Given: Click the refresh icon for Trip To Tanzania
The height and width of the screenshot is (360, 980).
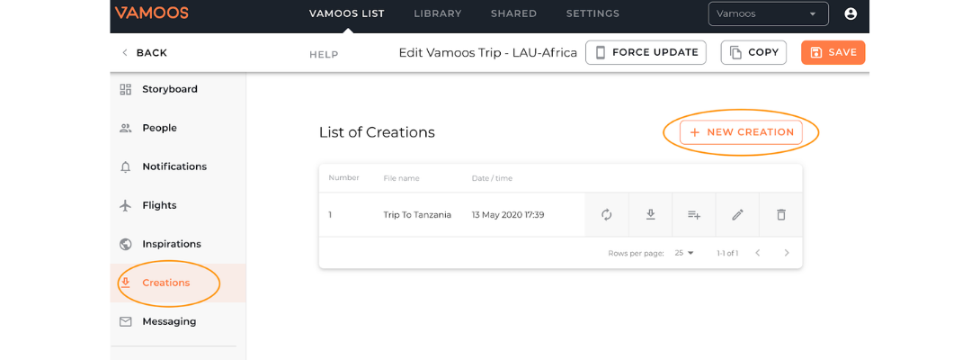Looking at the screenshot, I should click(606, 215).
